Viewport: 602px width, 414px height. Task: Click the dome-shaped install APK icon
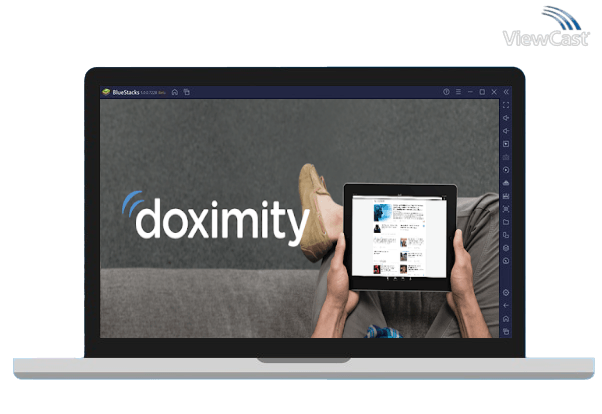(x=506, y=183)
